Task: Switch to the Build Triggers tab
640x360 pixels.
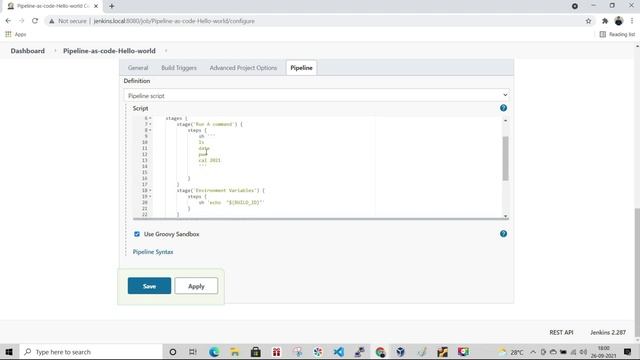Action: click(x=179, y=68)
